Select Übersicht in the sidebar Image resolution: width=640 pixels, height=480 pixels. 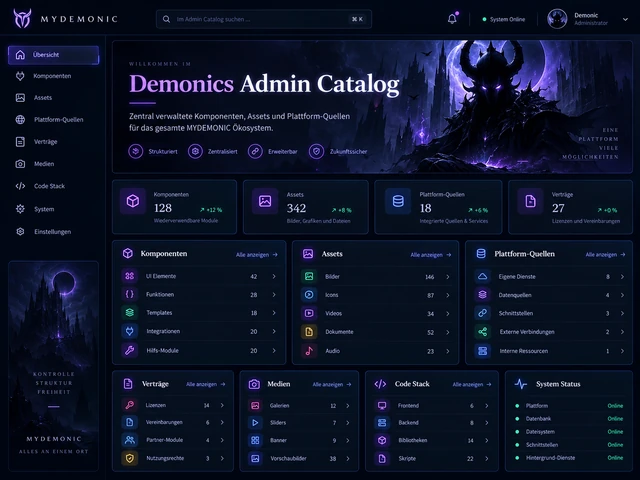point(53,55)
